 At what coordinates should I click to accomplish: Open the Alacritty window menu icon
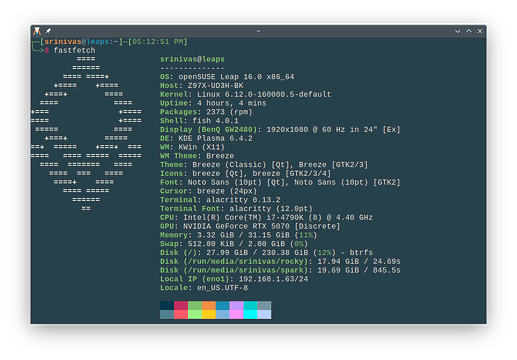pyautogui.click(x=37, y=31)
